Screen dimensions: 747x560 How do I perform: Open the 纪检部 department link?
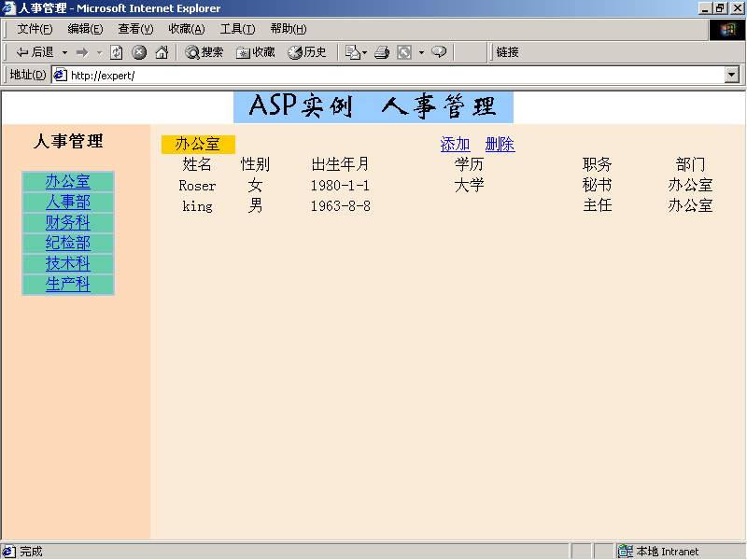click(68, 243)
